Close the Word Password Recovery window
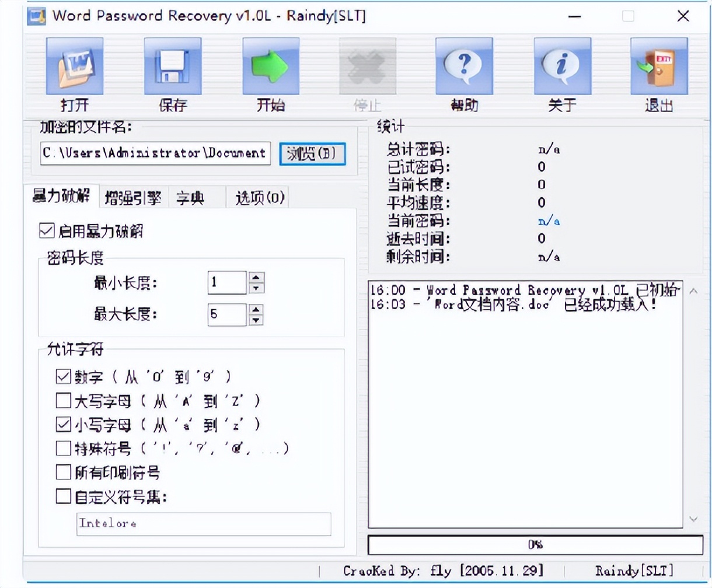Viewport: 712px width, 588px height. click(683, 16)
